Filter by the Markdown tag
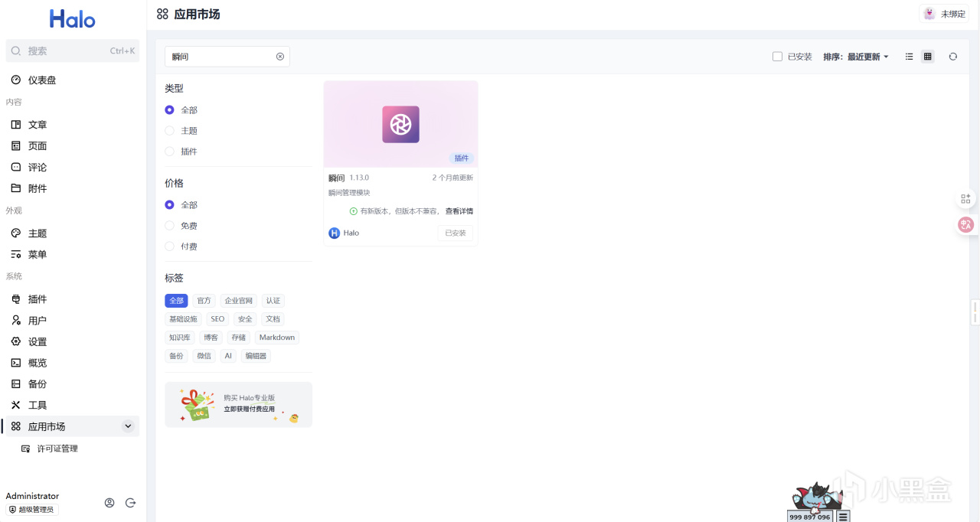The height and width of the screenshot is (522, 980). click(x=277, y=338)
